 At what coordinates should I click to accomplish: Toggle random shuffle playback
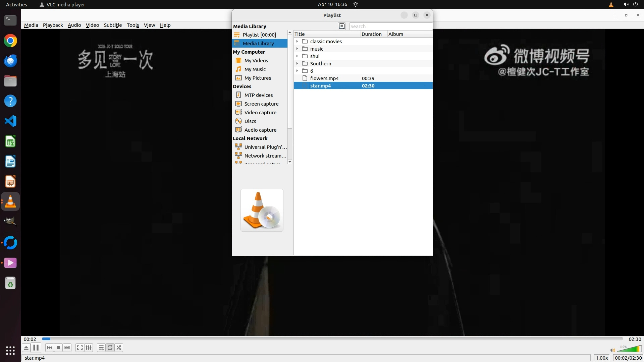(x=119, y=348)
